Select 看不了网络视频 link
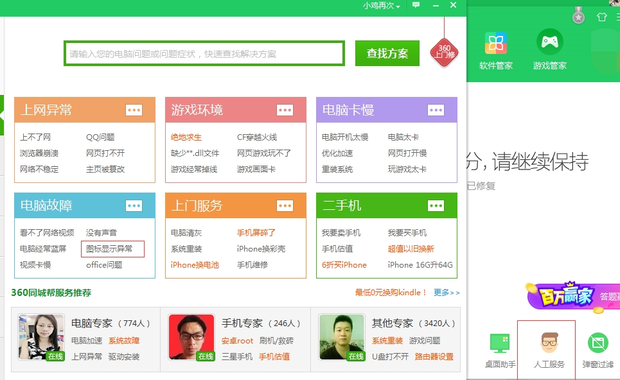The width and height of the screenshot is (620, 380). coord(47,233)
